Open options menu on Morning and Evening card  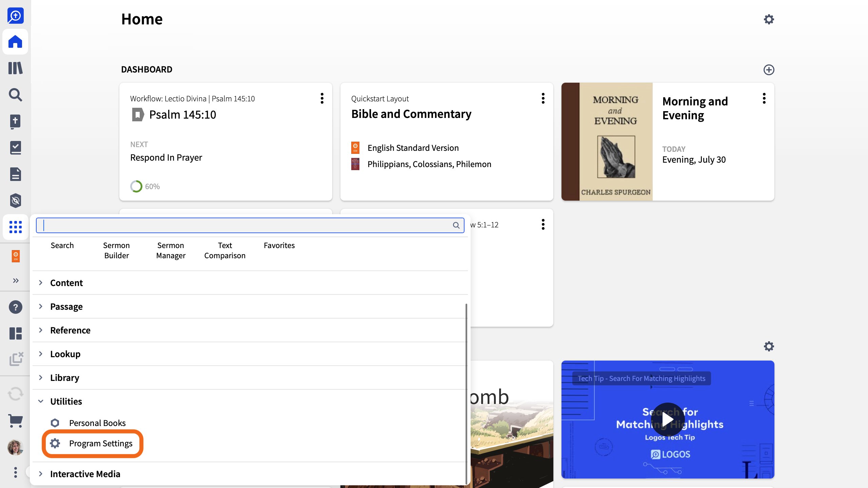click(764, 98)
